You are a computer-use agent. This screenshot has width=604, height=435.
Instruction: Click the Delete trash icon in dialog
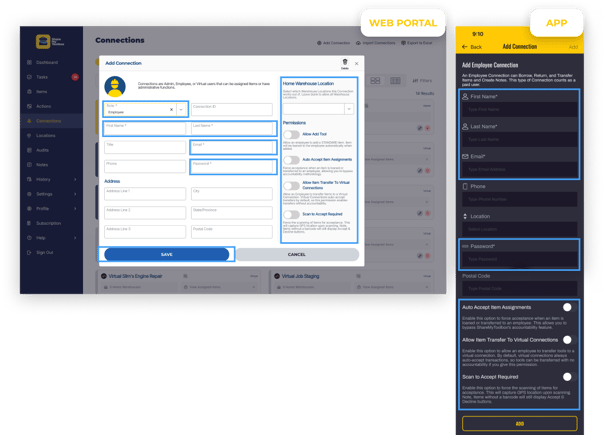[x=344, y=61]
